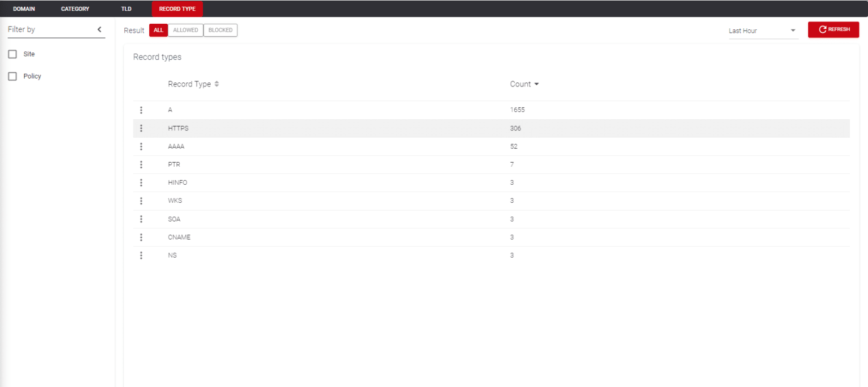
Task: Click the options menu beside AAAA
Action: point(141,146)
